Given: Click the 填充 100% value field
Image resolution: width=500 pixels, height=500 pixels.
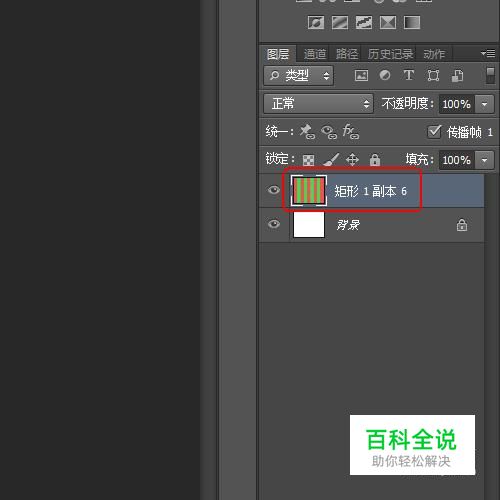Looking at the screenshot, I should tap(457, 160).
